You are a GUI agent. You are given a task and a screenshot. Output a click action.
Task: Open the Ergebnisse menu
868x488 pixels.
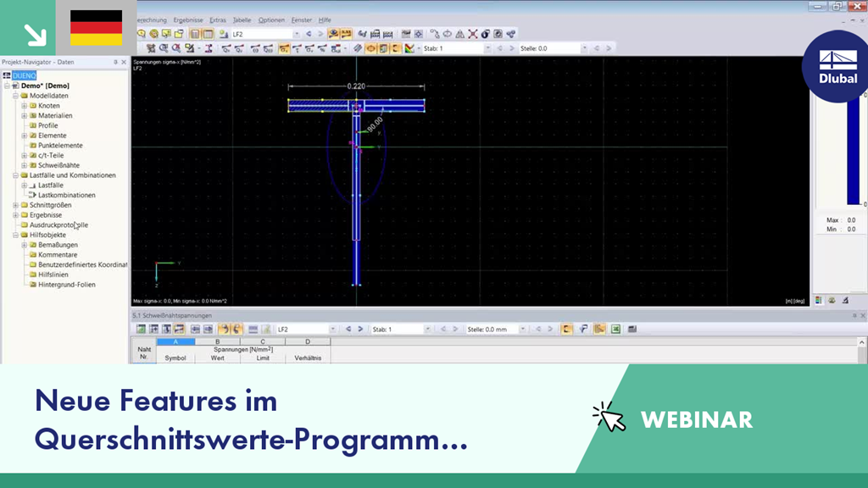pos(187,20)
